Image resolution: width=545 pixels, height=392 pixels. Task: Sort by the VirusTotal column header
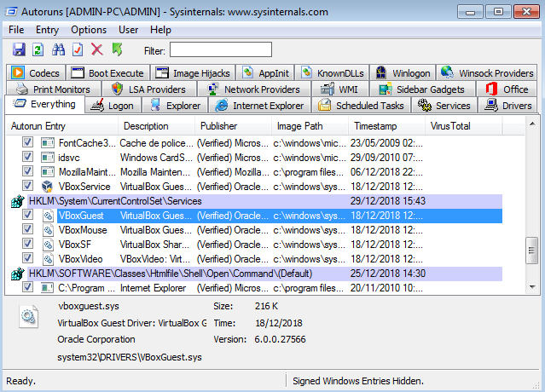pyautogui.click(x=463, y=126)
